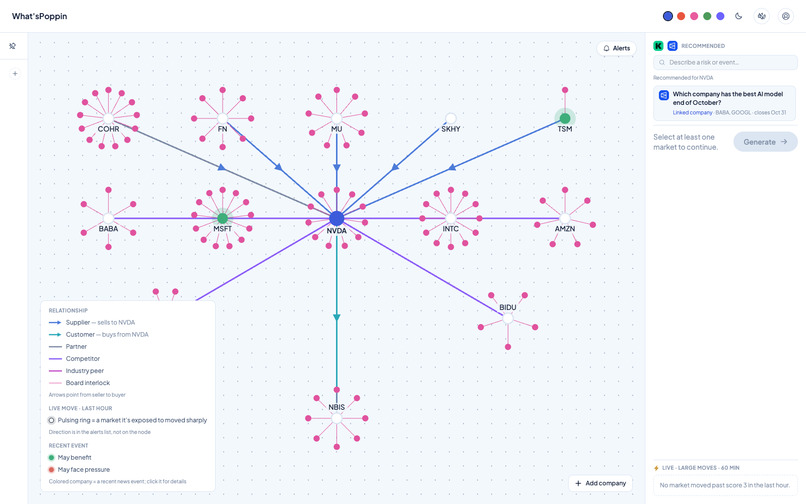Select the INTC company node
The height and width of the screenshot is (504, 806).
point(451,219)
